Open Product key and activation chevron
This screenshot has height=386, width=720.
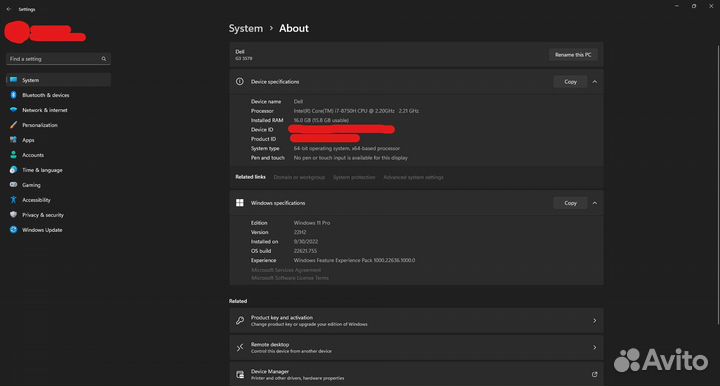coord(595,320)
